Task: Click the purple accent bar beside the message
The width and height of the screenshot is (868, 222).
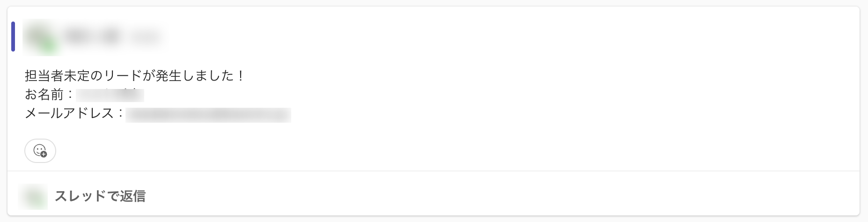Action: click(13, 37)
